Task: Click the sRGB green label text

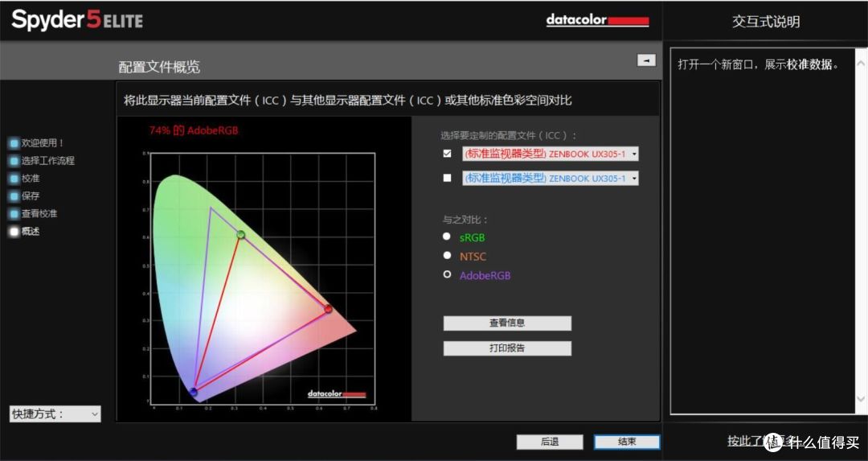Action: click(473, 237)
